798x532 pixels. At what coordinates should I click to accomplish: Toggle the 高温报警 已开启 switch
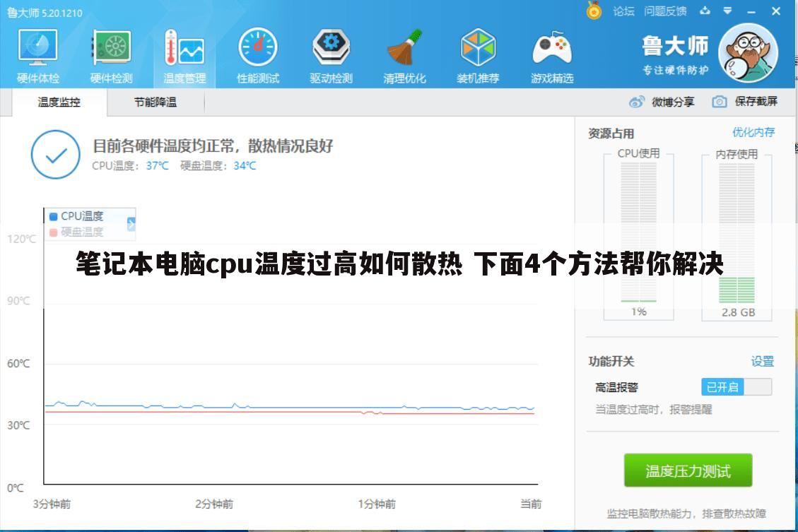pyautogui.click(x=737, y=387)
